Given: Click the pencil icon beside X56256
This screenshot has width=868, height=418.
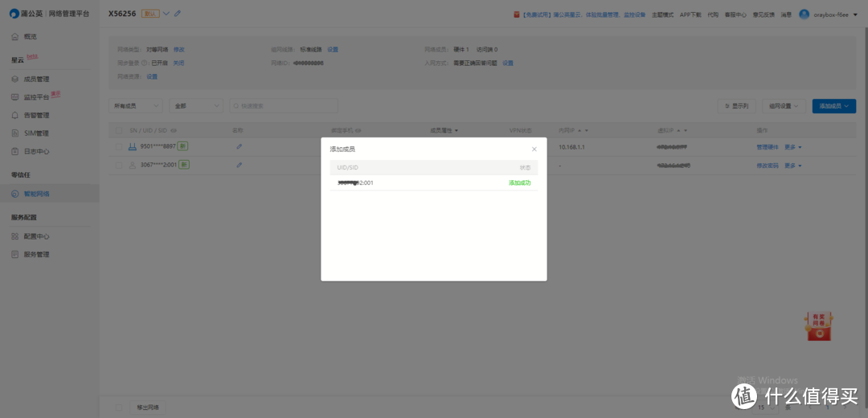Looking at the screenshot, I should 178,14.
